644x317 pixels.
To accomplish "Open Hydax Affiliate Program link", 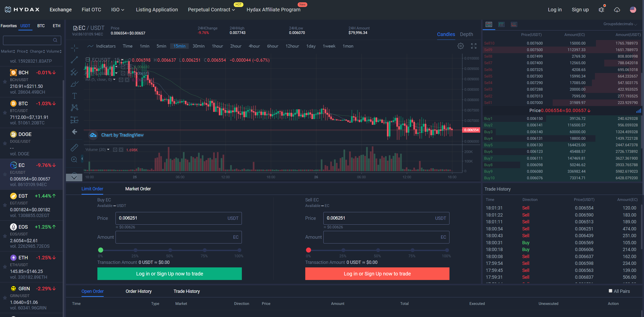I will click(274, 10).
